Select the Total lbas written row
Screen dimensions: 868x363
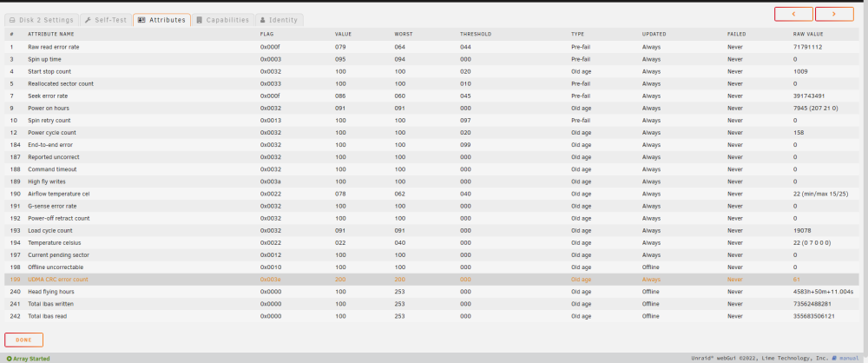[433, 304]
